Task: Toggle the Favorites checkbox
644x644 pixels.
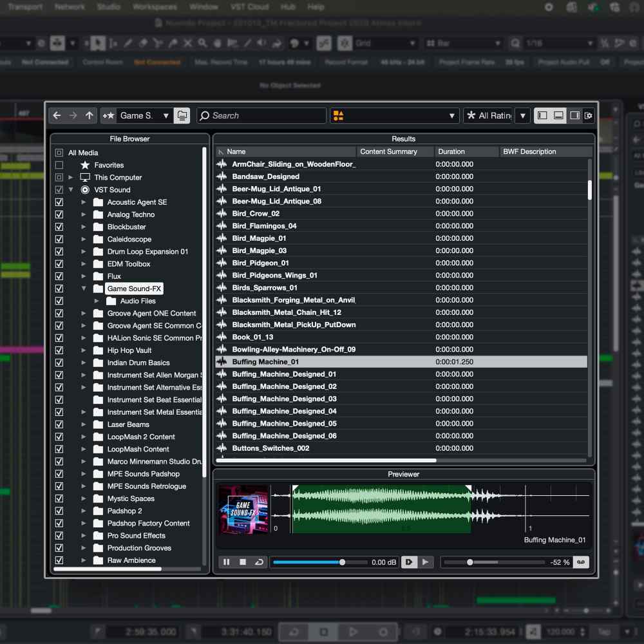Action: pyautogui.click(x=59, y=166)
